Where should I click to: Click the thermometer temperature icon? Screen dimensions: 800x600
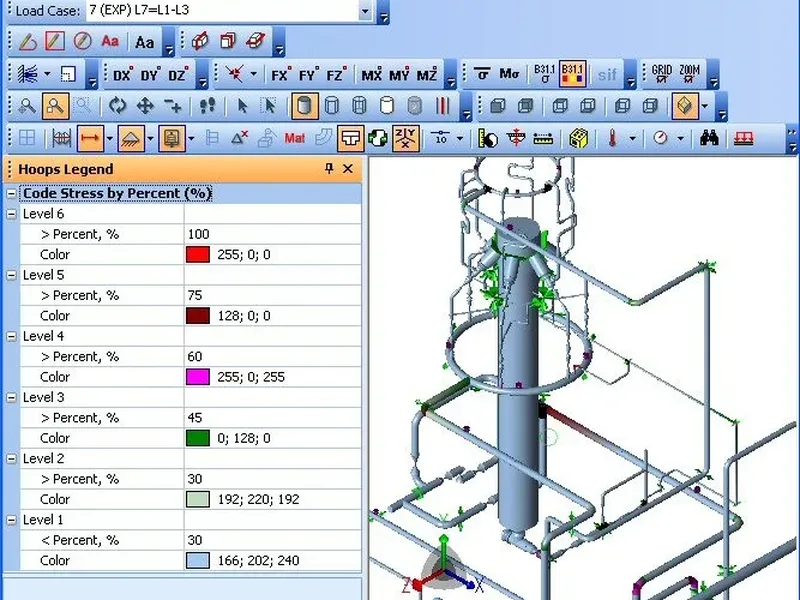click(612, 138)
